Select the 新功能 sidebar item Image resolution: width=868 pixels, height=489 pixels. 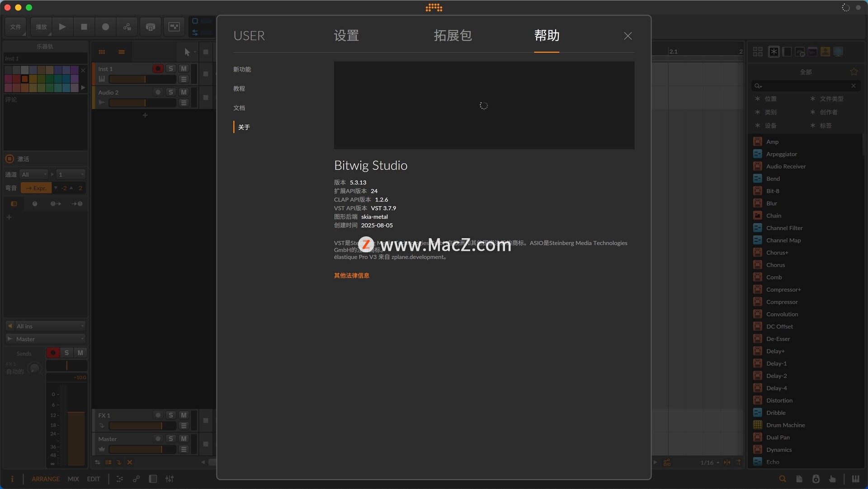(x=242, y=69)
